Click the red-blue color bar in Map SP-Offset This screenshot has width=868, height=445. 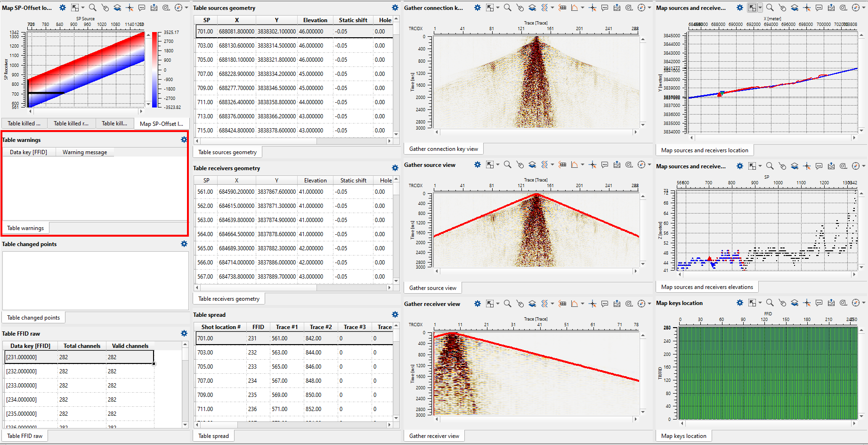click(154, 70)
